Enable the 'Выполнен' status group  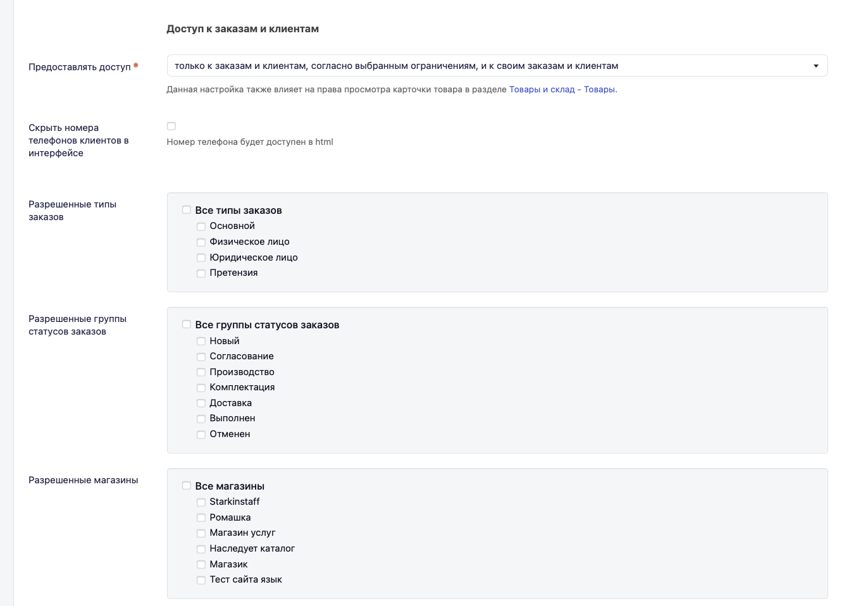click(201, 419)
